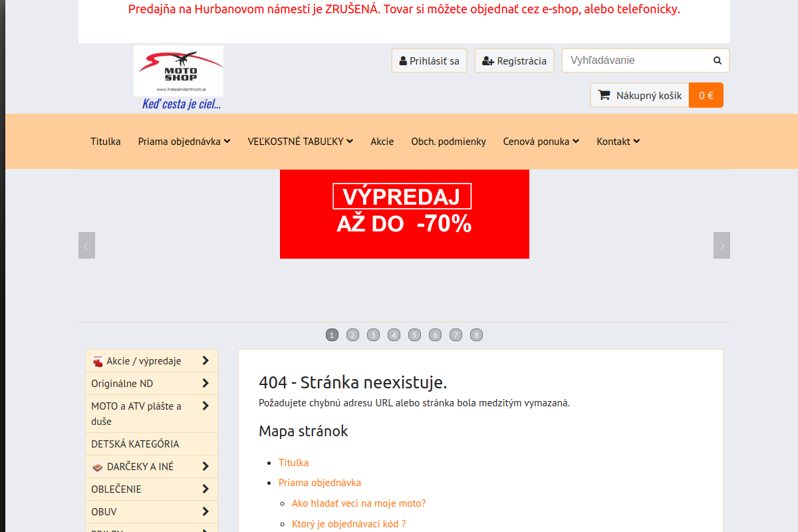Click the user icon in Prihlásiť sa
Viewport: 798px width, 532px height.
[403, 61]
